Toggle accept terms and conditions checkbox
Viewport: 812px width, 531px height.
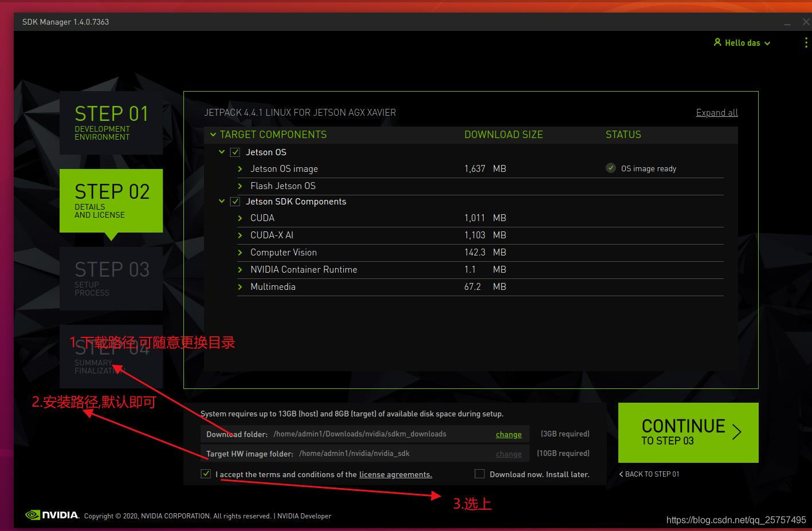coord(206,474)
